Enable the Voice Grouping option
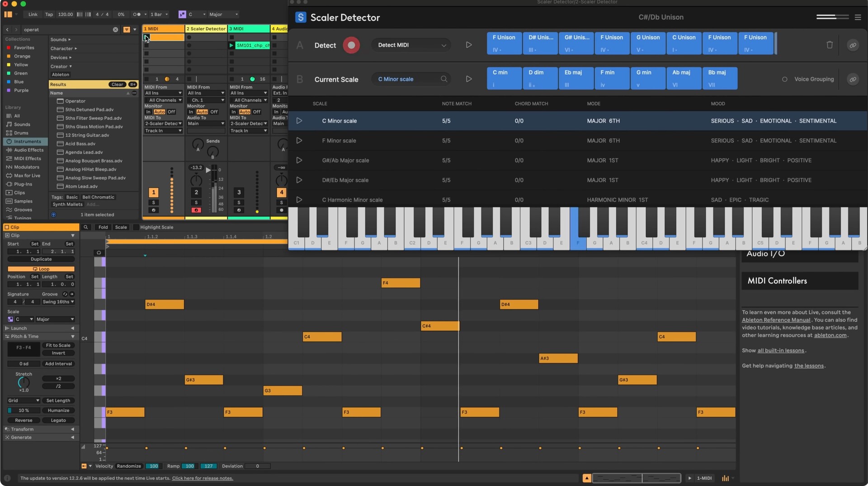The width and height of the screenshot is (868, 486). 784,79
